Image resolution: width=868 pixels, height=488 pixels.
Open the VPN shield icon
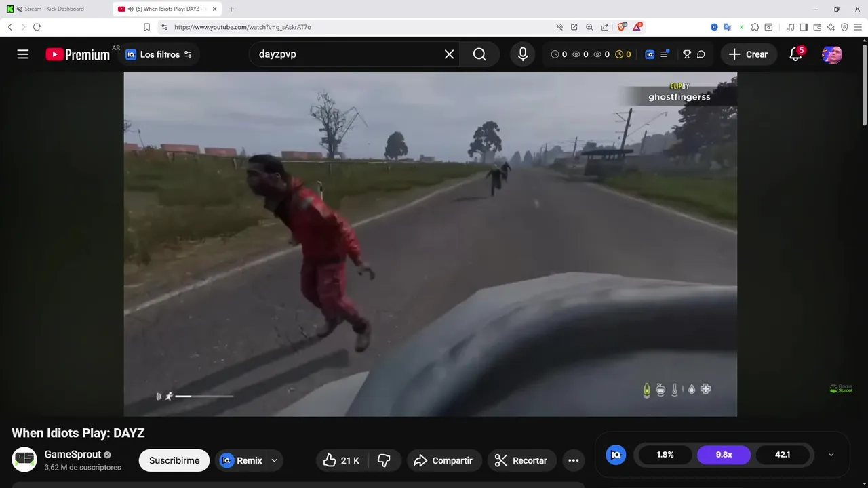click(x=844, y=27)
